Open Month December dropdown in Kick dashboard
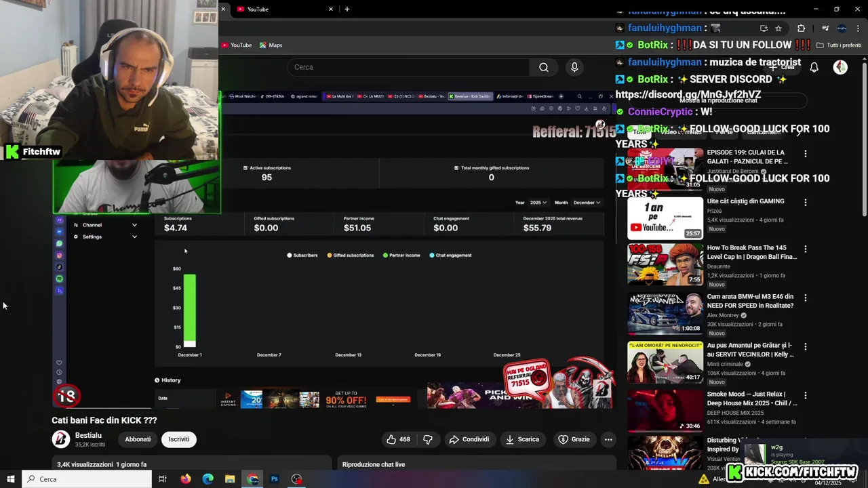This screenshot has height=488, width=868. (587, 203)
